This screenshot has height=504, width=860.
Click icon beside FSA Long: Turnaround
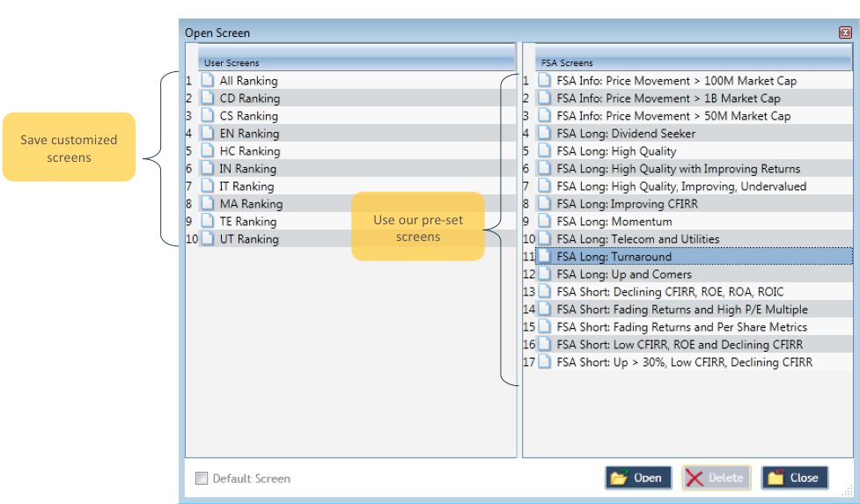coord(544,256)
